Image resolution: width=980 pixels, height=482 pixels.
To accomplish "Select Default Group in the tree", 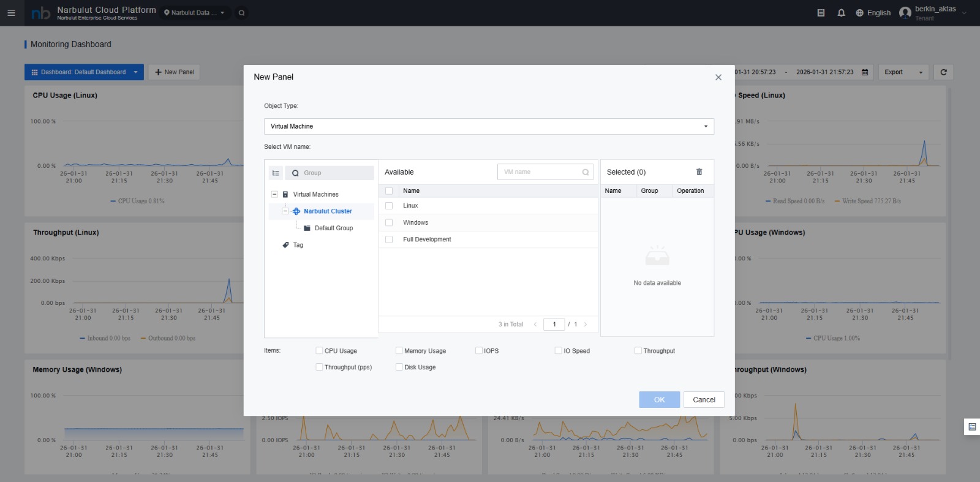I will [333, 228].
